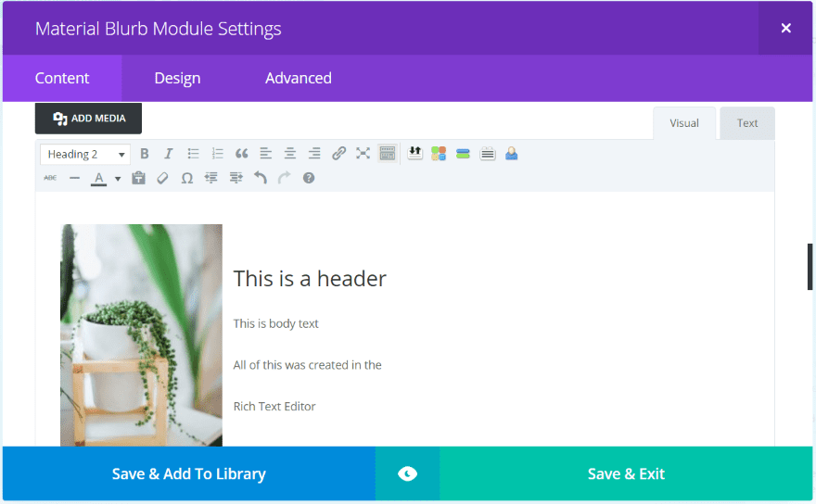Select the plant image in editor
The height and width of the screenshot is (504, 816).
tap(141, 335)
